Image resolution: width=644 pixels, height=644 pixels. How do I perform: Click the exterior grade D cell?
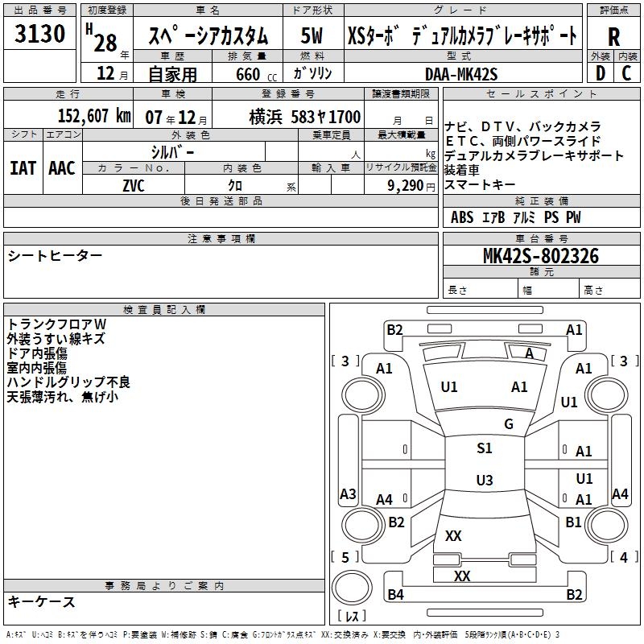click(x=600, y=72)
